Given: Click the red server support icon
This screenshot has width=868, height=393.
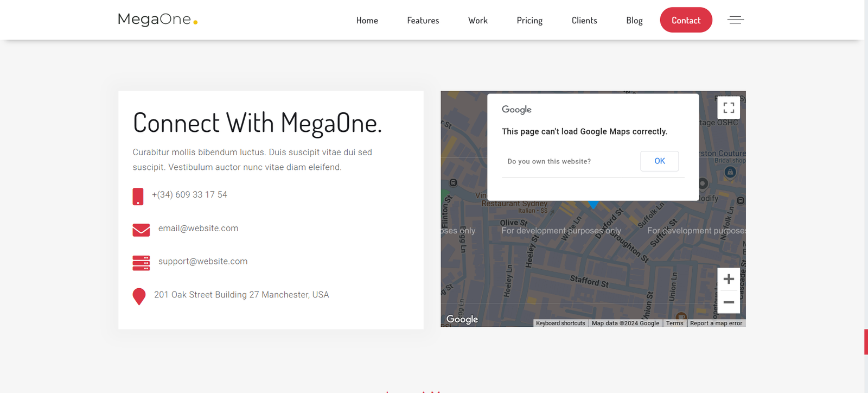Looking at the screenshot, I should (141, 263).
